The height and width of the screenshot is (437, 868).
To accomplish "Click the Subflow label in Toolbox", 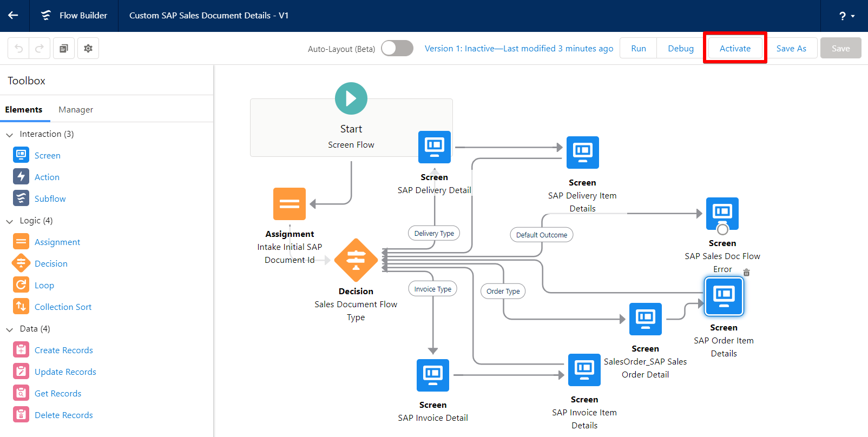I will pyautogui.click(x=50, y=199).
